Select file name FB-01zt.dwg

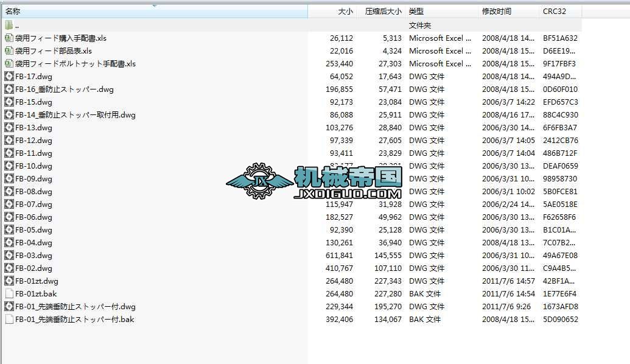pos(37,281)
